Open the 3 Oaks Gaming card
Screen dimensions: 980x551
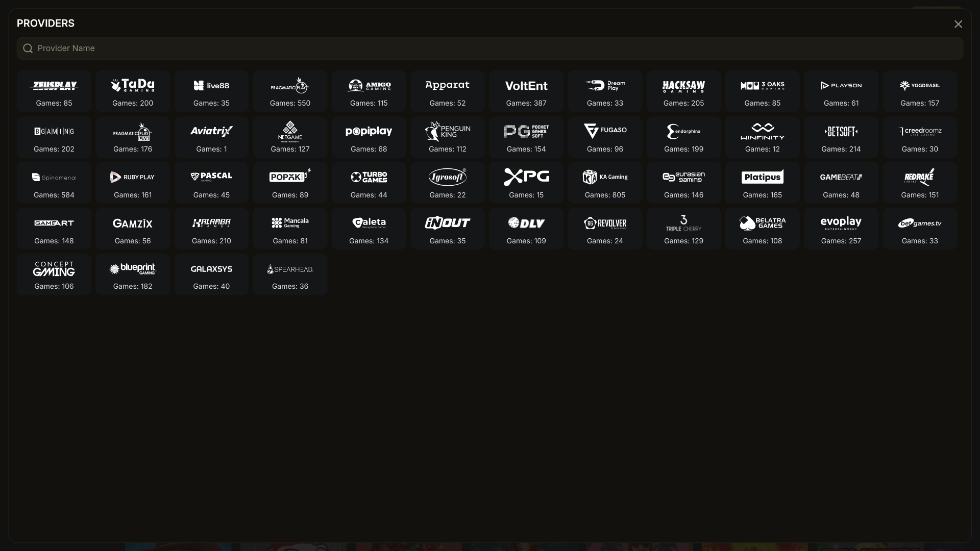click(x=763, y=91)
